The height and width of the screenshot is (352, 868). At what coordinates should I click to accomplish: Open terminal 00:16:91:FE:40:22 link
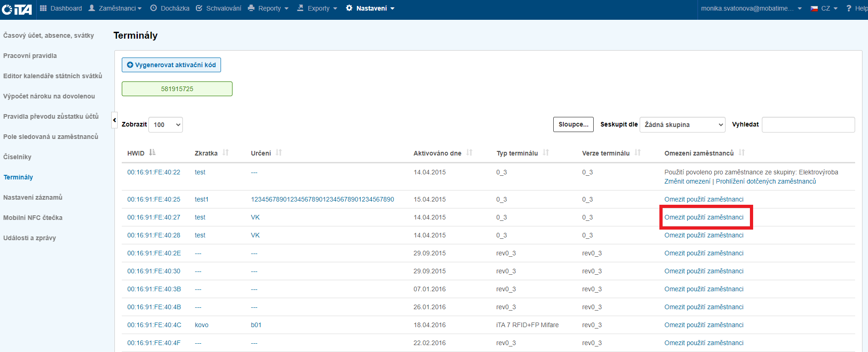[x=153, y=172]
